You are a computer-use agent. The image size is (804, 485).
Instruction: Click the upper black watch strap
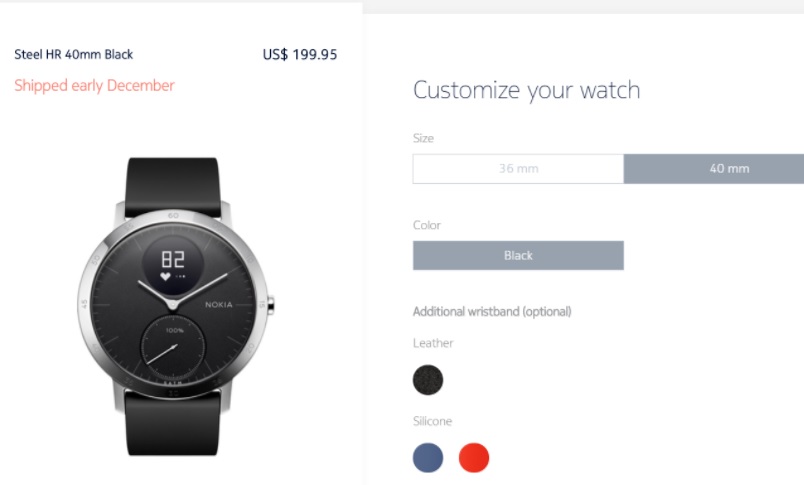click(x=173, y=187)
